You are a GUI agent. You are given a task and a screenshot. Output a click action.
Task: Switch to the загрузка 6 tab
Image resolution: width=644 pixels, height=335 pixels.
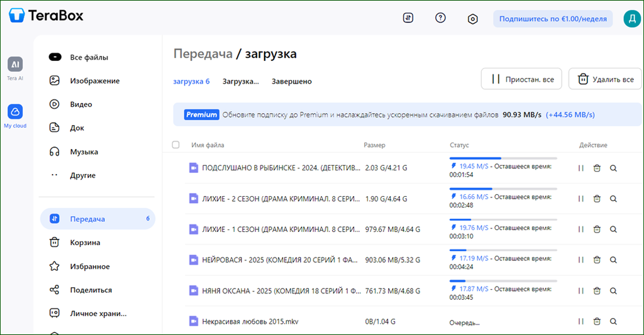[x=191, y=81]
